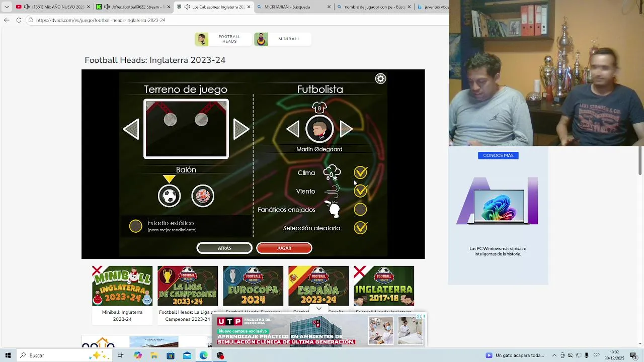Click the Fanáticos enojados egg icon
Viewport: 644px width, 362px height.
tap(333, 209)
